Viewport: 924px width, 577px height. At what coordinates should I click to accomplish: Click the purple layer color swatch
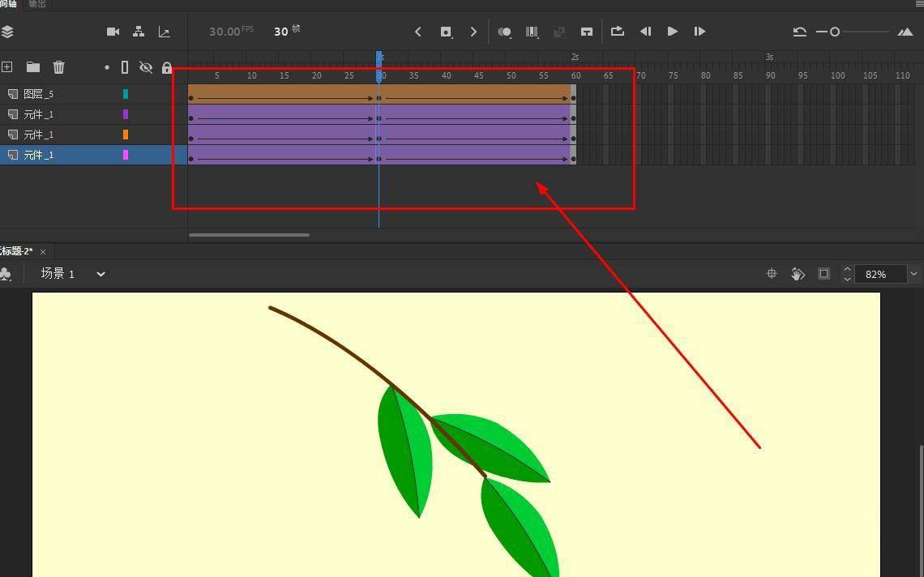click(x=125, y=113)
